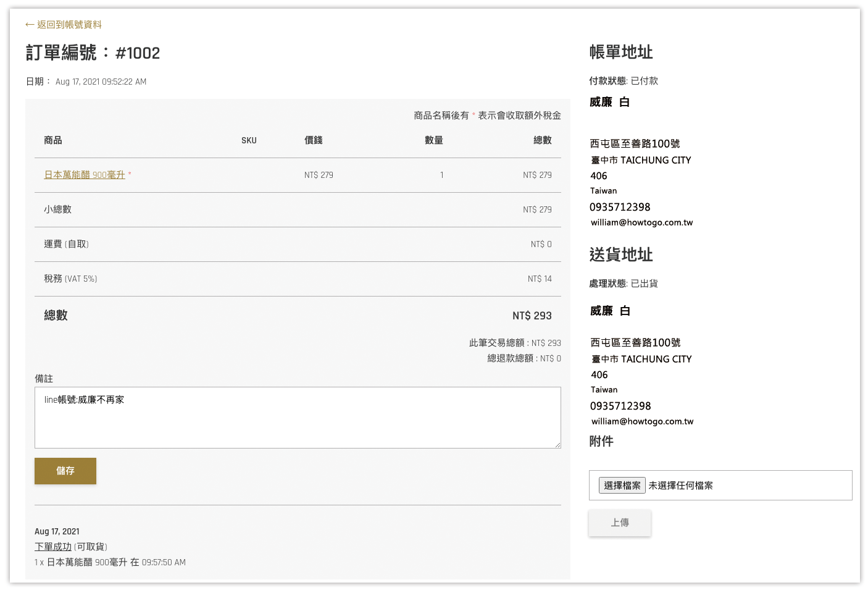This screenshot has height=590, width=868.
Task: Click billing phone number 0935712398
Action: (620, 207)
